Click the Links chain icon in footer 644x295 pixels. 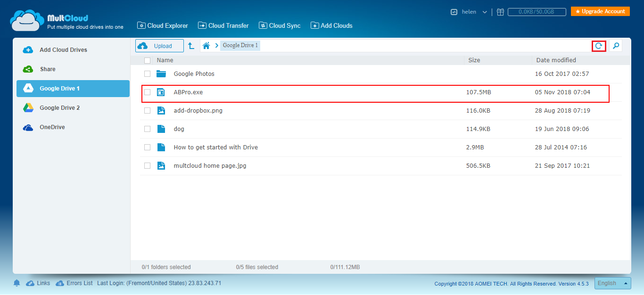[x=30, y=283]
